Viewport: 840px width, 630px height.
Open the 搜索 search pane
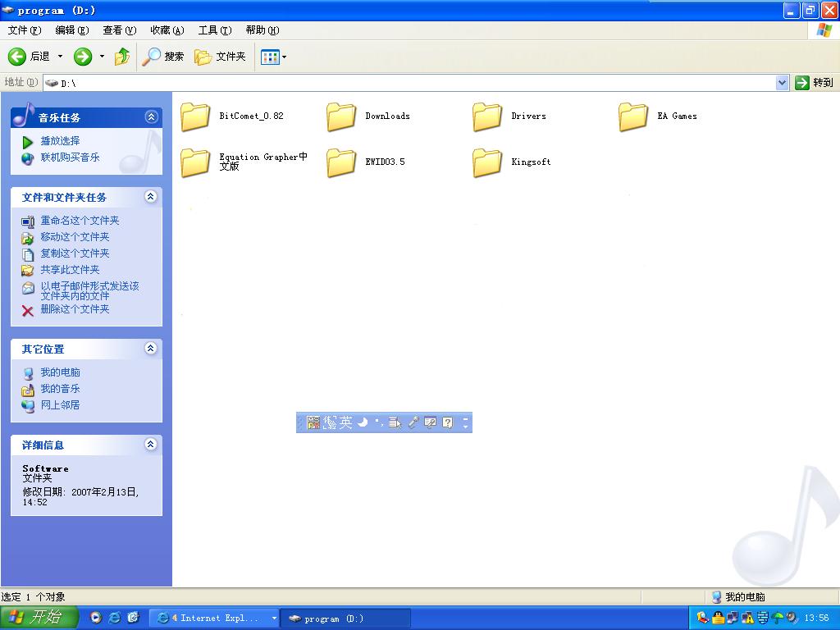(163, 57)
